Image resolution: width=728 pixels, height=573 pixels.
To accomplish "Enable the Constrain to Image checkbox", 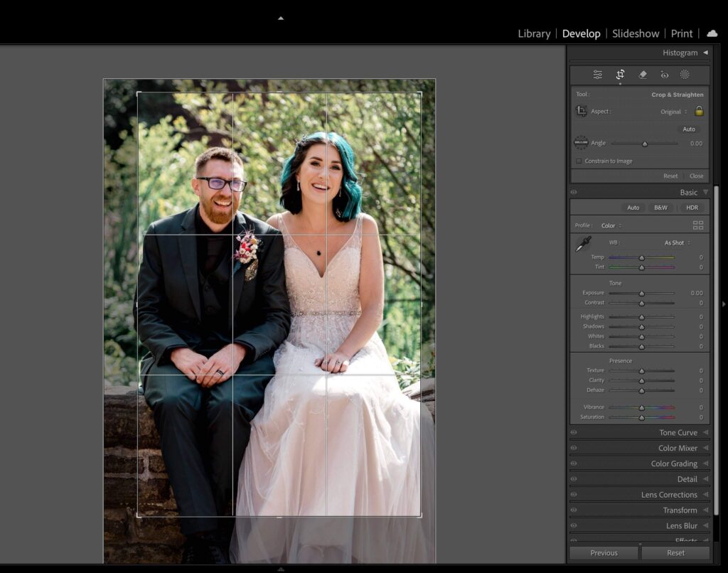I will [578, 161].
